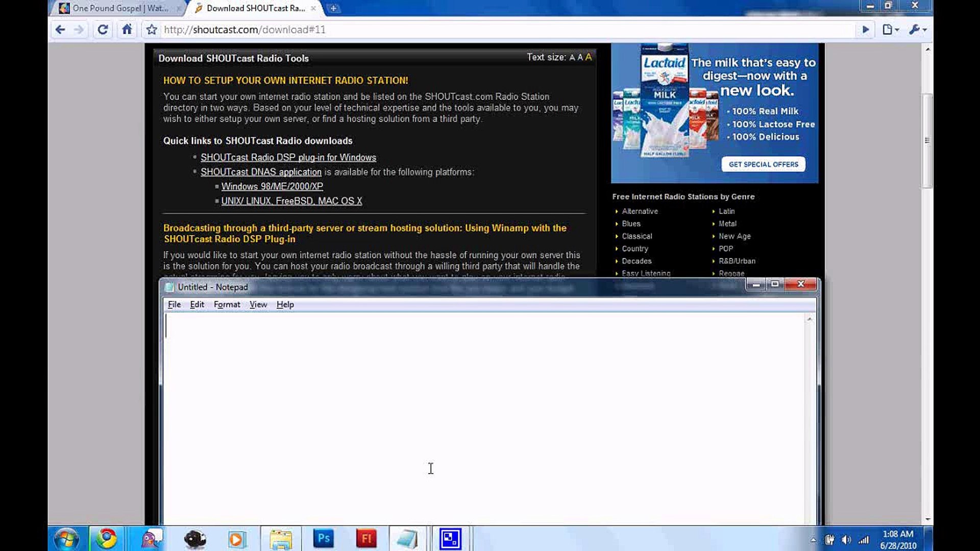This screenshot has height=551, width=980.
Task: Click the browser home icon
Action: [x=127, y=30]
